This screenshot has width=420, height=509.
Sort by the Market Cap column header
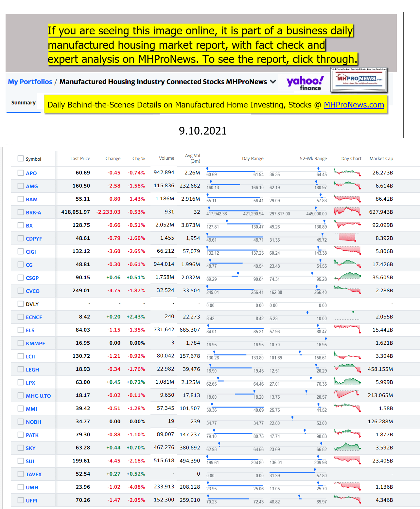(x=381, y=158)
